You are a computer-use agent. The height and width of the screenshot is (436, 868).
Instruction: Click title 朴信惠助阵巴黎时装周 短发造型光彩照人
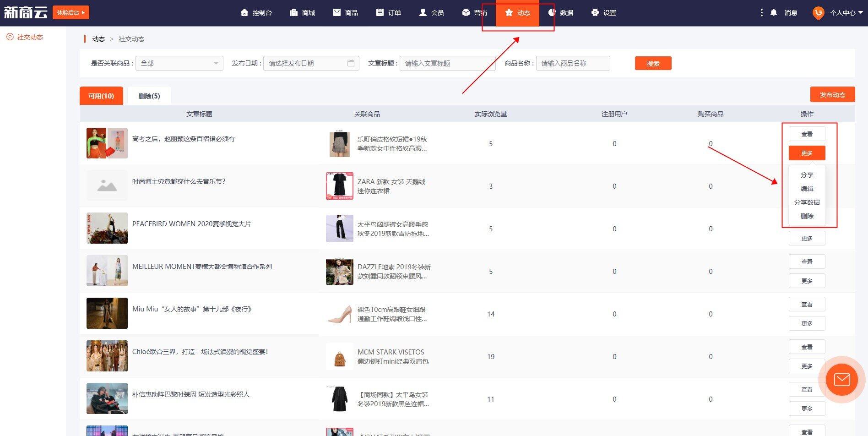191,394
